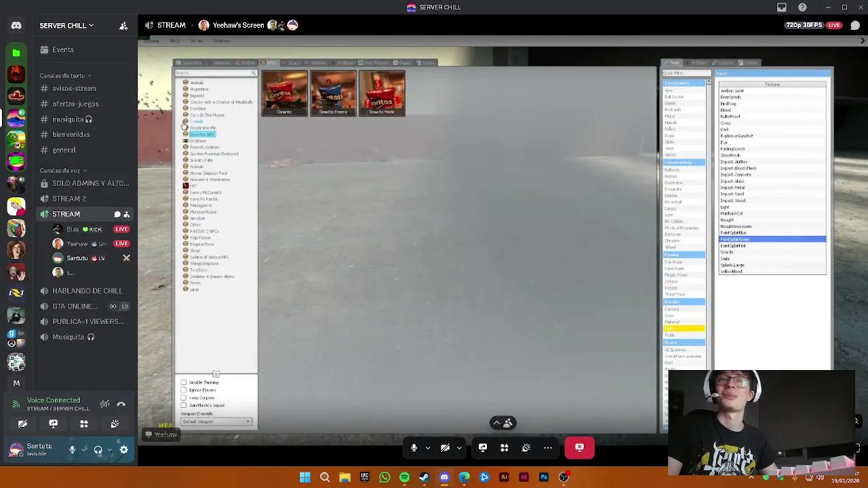Open activities icon in stream control bar

coord(505,448)
